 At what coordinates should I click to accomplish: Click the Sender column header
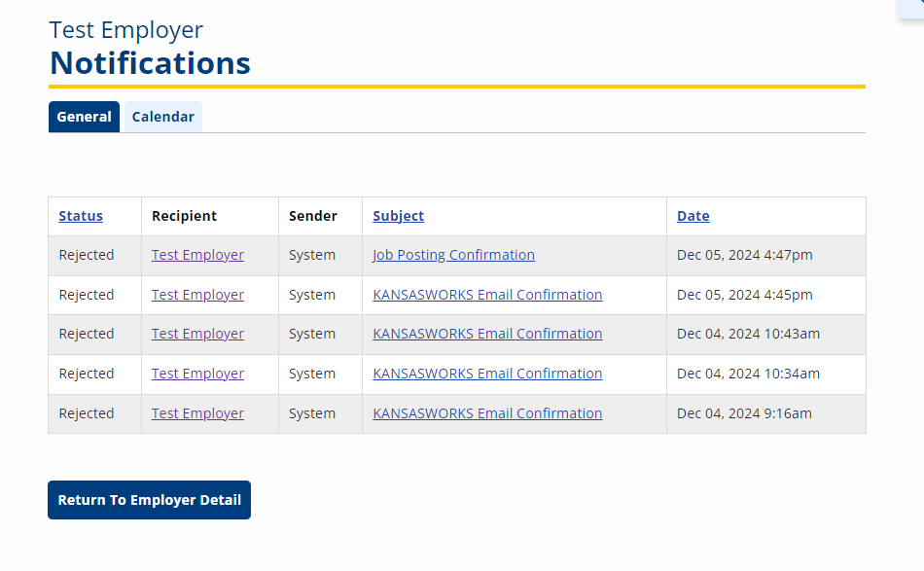[313, 216]
